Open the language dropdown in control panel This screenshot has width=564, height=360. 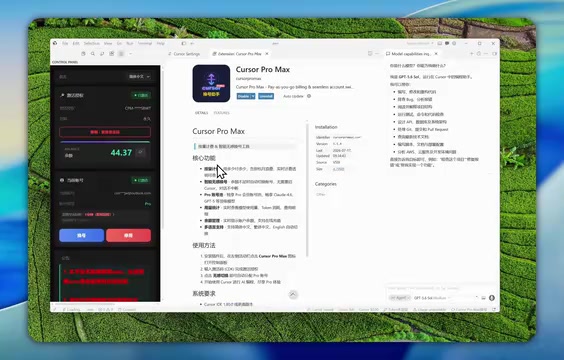click(x=140, y=77)
